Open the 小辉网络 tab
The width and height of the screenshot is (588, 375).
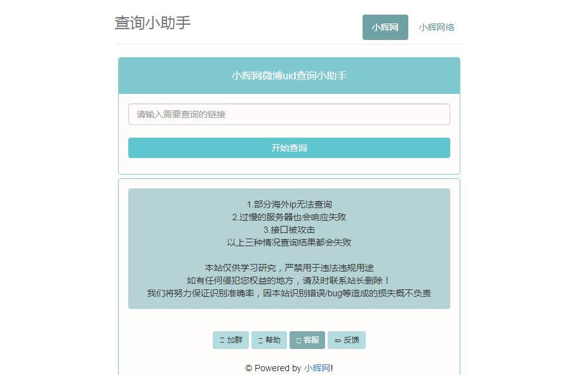436,27
